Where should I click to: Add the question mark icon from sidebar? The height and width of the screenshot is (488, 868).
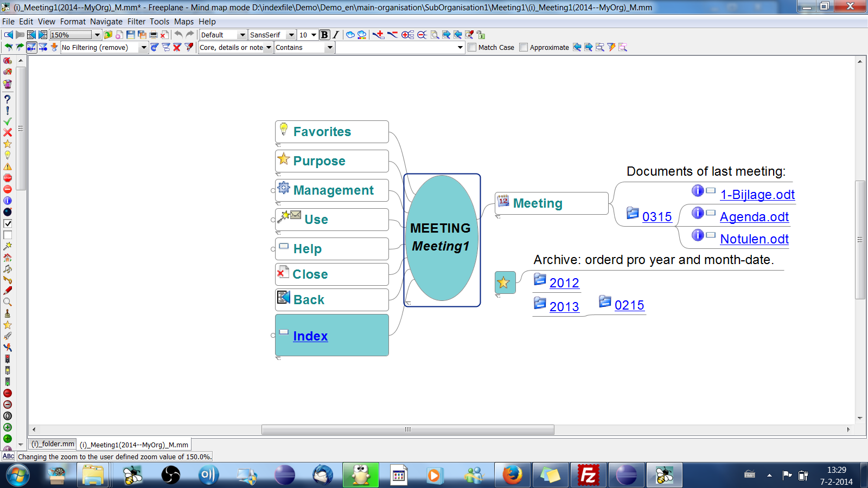(7, 99)
